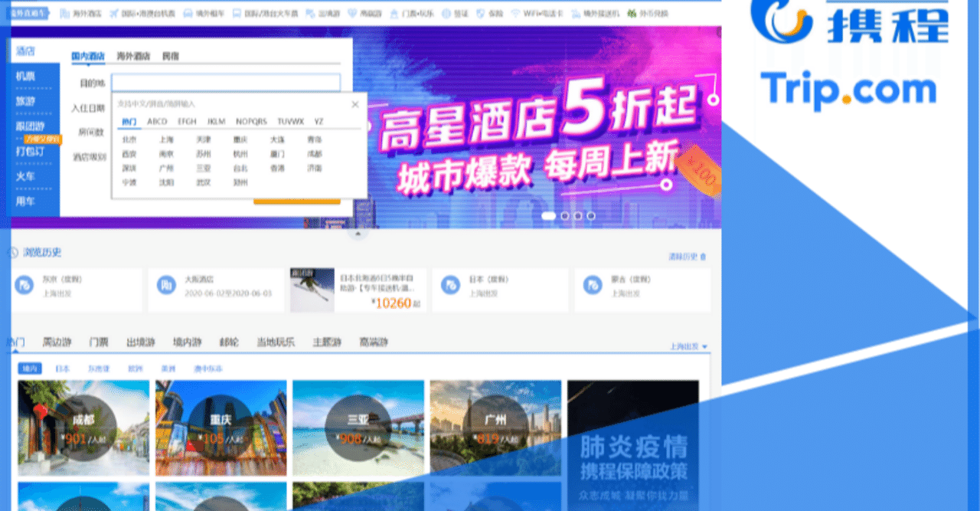Select the JKLM city group tab
This screenshot has height=511, width=980.
217,122
